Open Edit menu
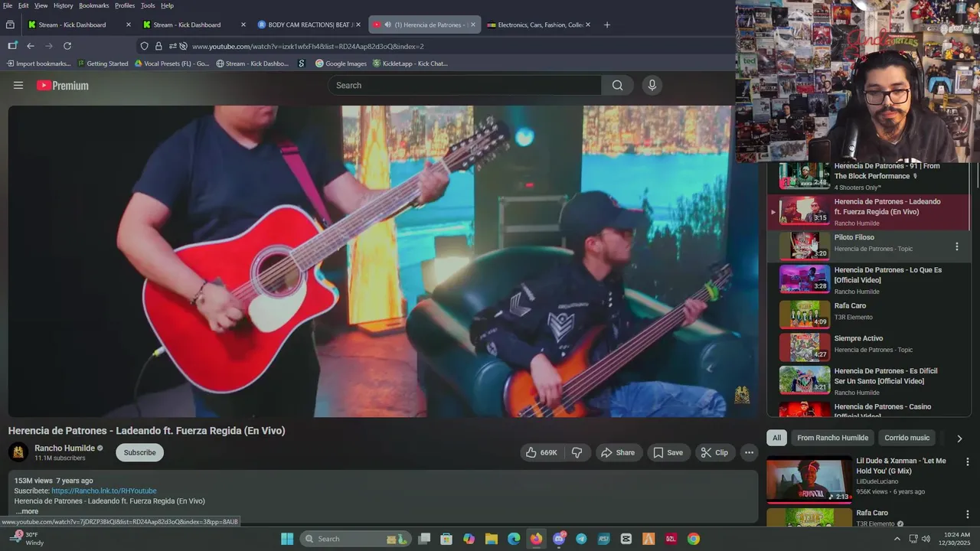Screen dimensions: 980x551 24,5
